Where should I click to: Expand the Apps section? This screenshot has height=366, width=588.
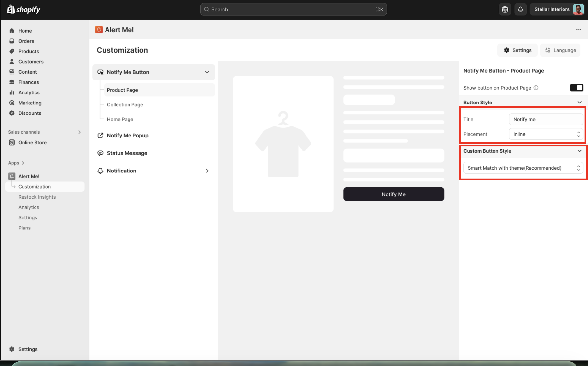[16, 163]
